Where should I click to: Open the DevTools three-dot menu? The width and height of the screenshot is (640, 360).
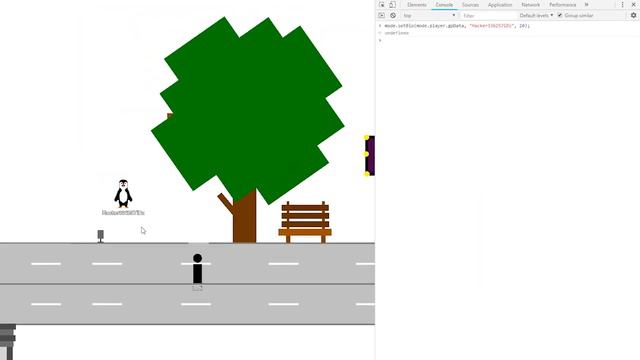coord(622,5)
